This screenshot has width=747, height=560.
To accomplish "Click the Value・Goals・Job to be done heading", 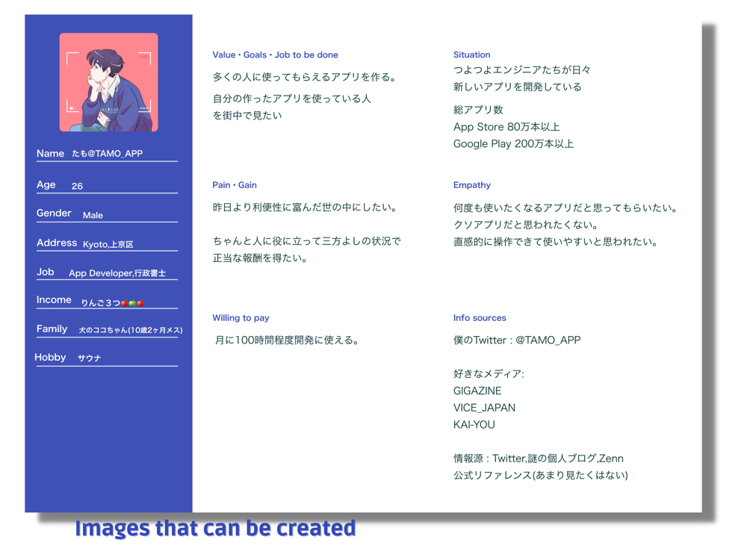I will pos(276,55).
